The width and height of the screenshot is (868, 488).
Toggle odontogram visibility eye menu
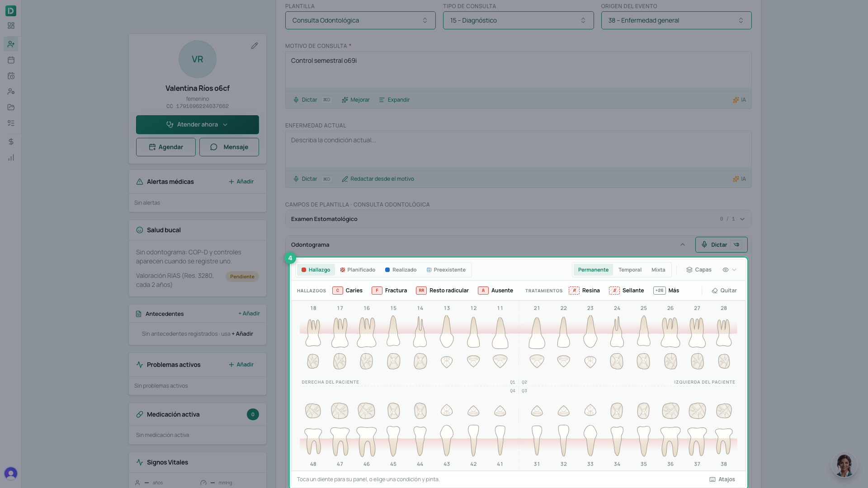(x=729, y=270)
